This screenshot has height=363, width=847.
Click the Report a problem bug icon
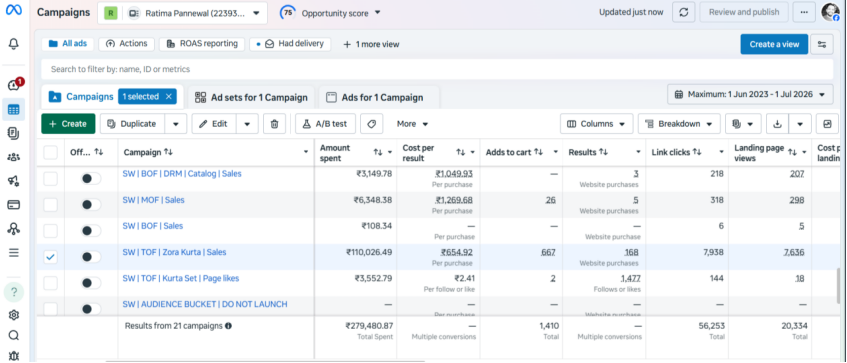tap(14, 355)
